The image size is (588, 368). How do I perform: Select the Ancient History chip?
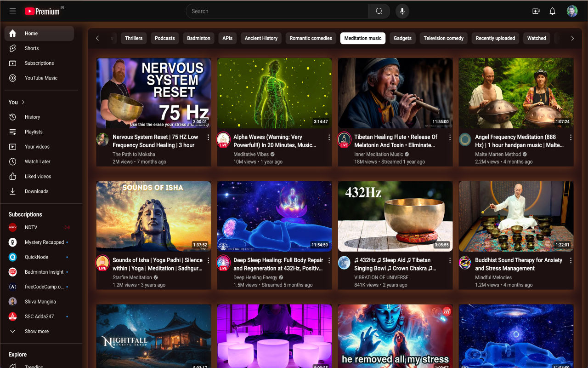point(261,38)
